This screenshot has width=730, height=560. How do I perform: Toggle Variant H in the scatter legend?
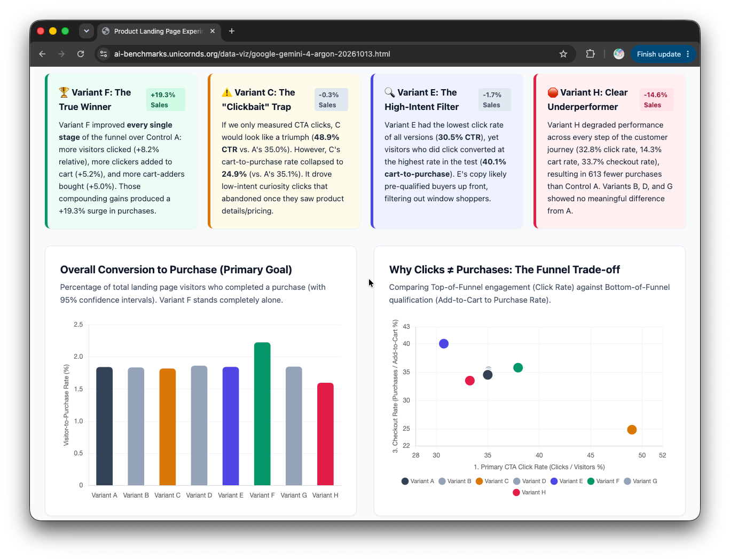(x=529, y=492)
